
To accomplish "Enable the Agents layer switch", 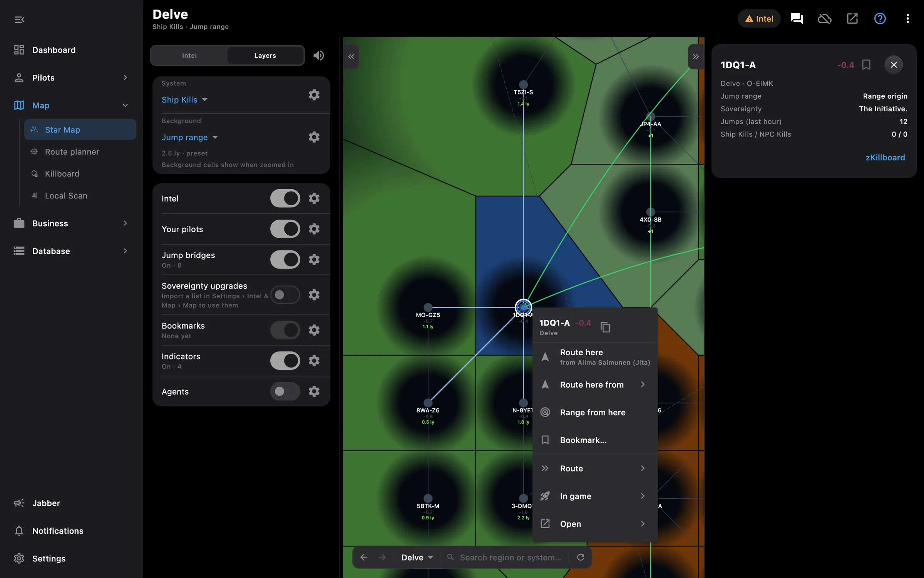I will tap(285, 391).
